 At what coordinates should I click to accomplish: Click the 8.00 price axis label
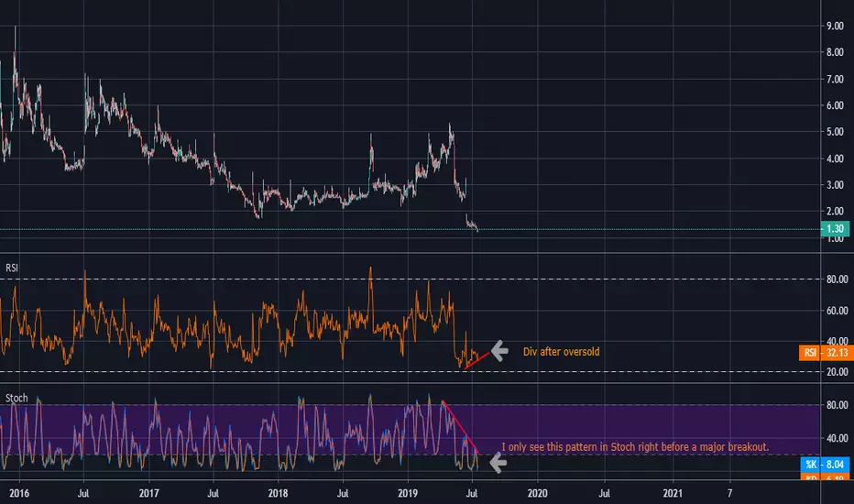tap(835, 53)
